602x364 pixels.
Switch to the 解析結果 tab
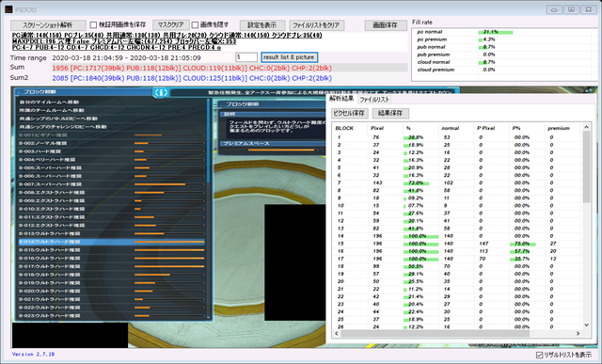point(341,99)
